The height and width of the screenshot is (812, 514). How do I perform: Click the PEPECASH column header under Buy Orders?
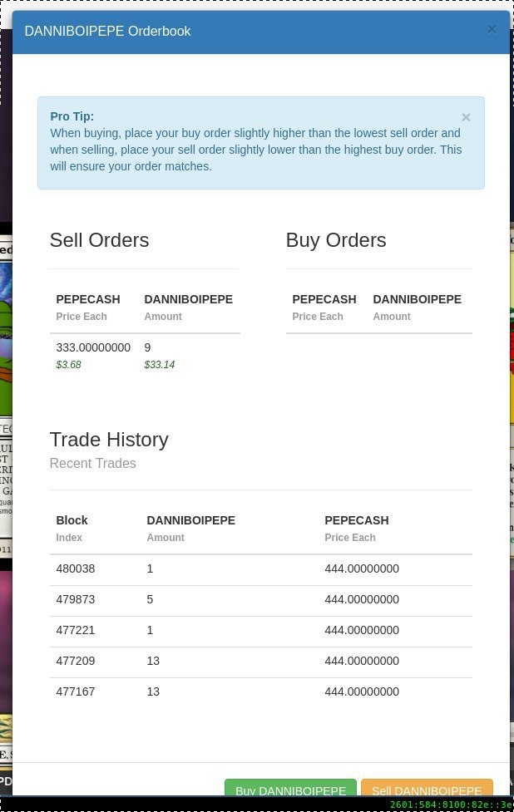pos(324,299)
